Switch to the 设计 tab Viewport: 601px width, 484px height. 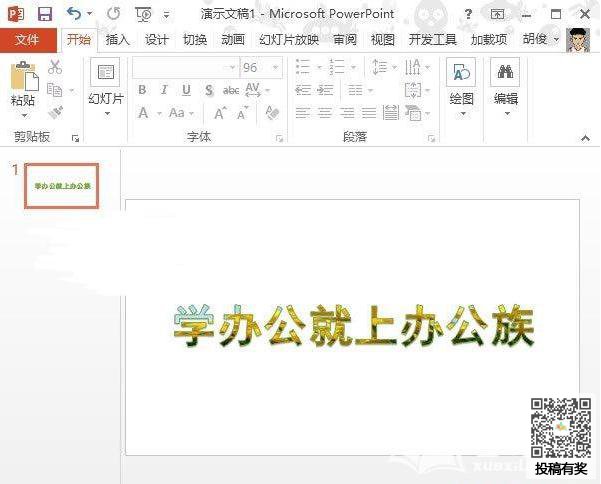[156, 39]
